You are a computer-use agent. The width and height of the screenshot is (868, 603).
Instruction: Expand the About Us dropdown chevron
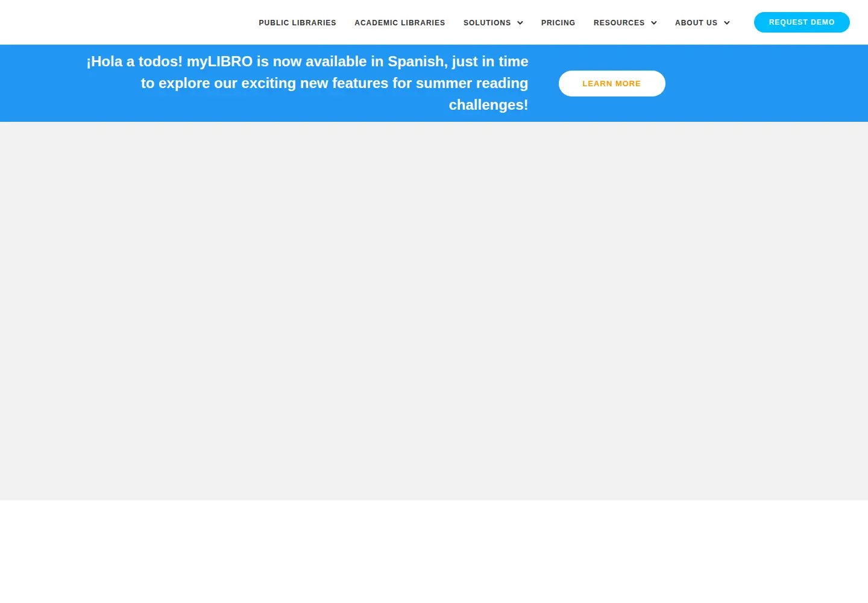tap(727, 23)
